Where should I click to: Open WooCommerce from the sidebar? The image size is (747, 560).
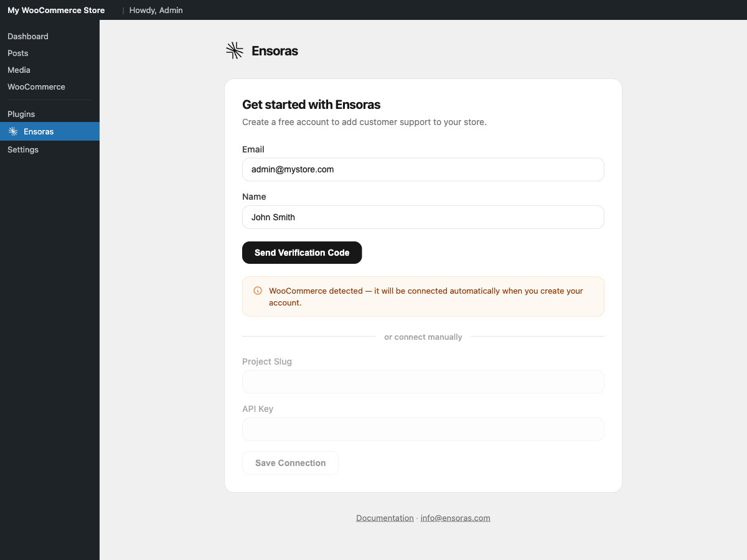pos(36,86)
